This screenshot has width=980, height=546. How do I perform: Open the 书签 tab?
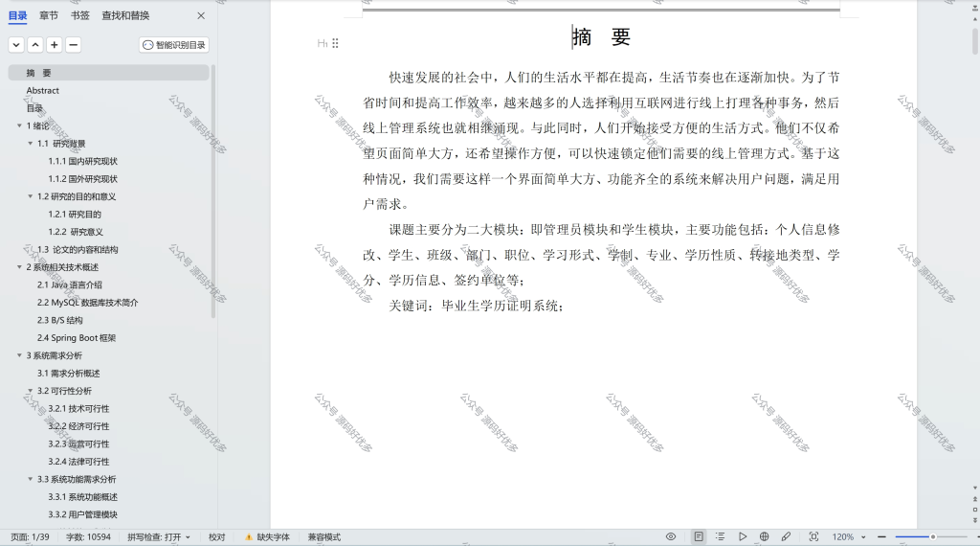pos(80,15)
